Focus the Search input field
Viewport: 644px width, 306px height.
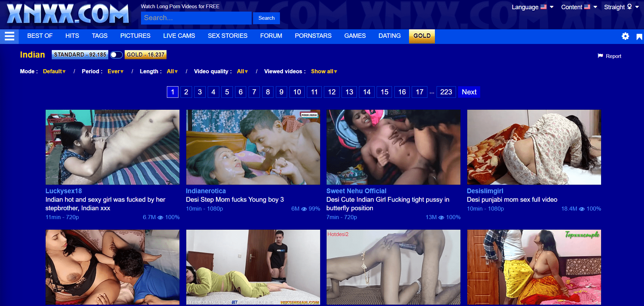pyautogui.click(x=196, y=18)
